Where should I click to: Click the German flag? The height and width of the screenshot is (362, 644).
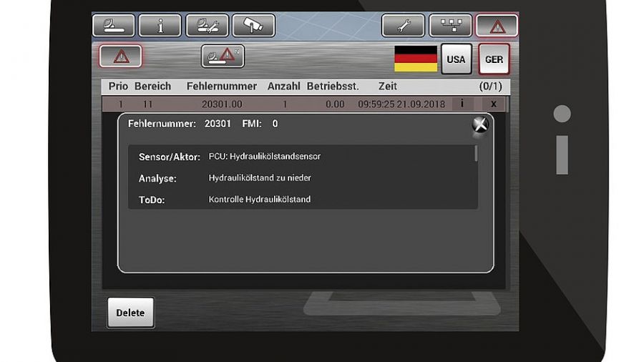click(416, 59)
